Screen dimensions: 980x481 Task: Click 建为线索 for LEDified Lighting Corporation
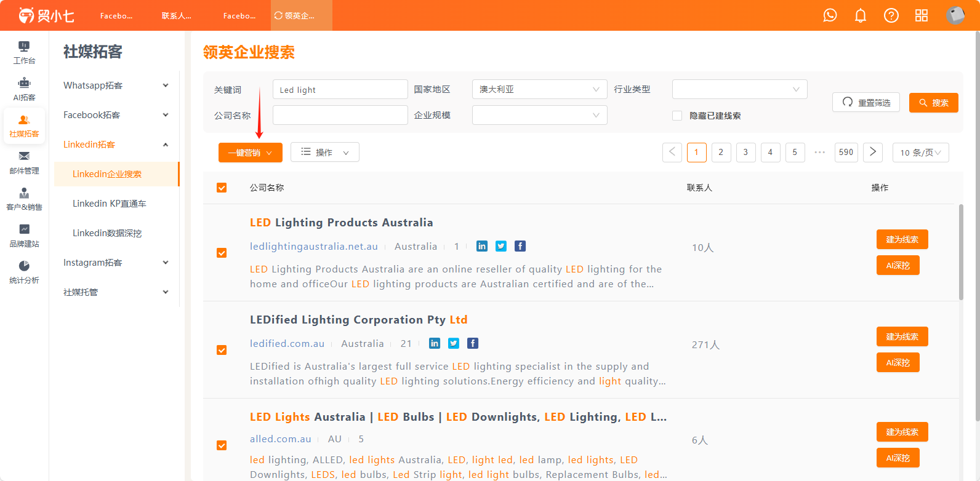click(x=902, y=336)
